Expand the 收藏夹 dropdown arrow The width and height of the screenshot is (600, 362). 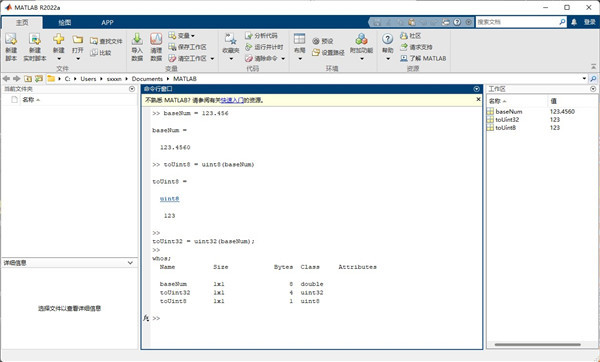[231, 59]
